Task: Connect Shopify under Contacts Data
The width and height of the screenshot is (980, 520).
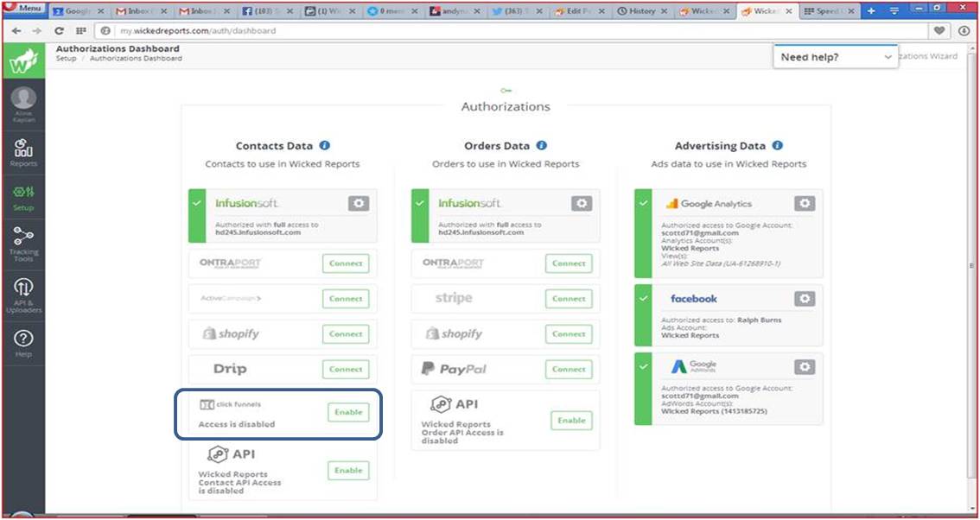Action: (346, 333)
